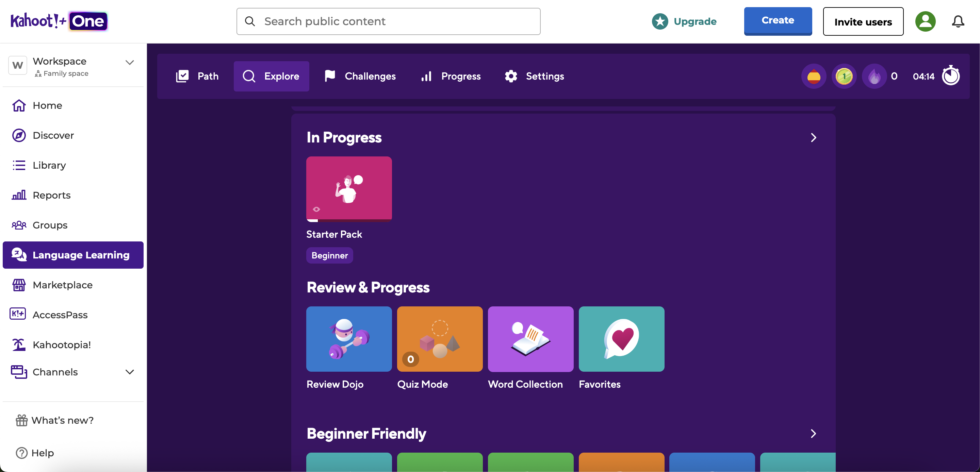The image size is (980, 472).
Task: Click the Search public content field
Action: tap(388, 21)
